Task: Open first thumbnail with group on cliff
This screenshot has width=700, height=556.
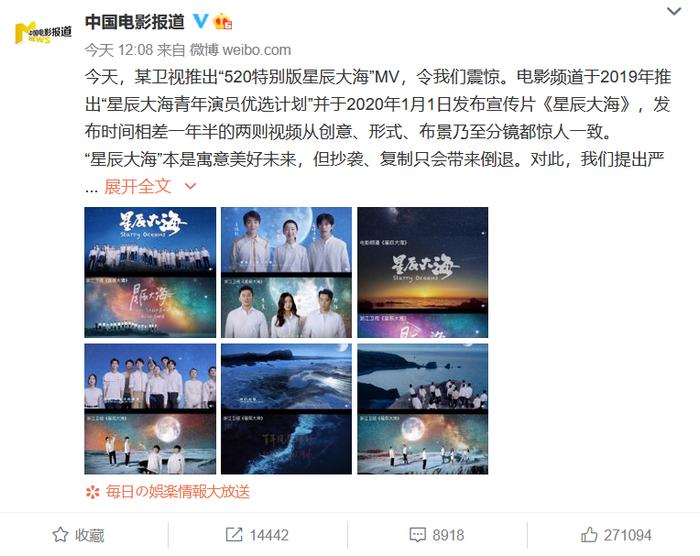Action: point(150,272)
